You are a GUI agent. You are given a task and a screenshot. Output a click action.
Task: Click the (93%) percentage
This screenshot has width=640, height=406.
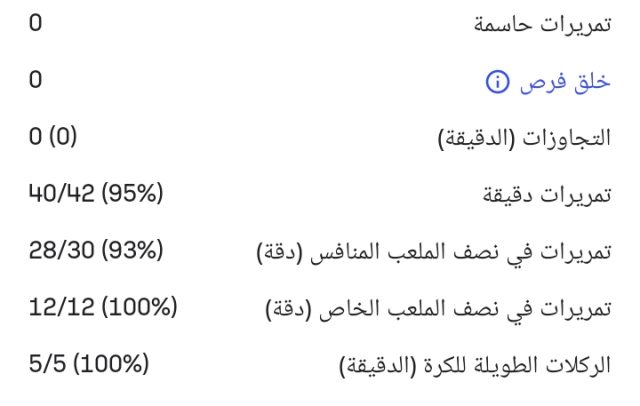coord(133,250)
